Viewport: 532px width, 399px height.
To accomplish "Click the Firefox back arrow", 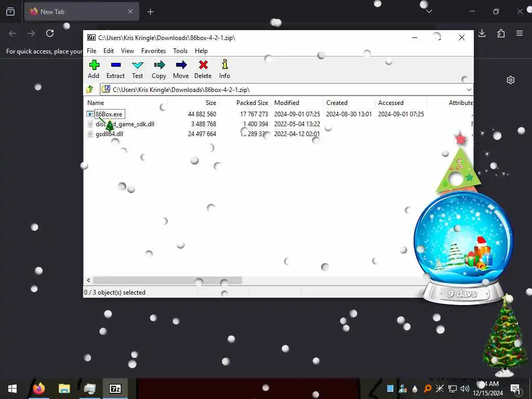I will 12,33.
